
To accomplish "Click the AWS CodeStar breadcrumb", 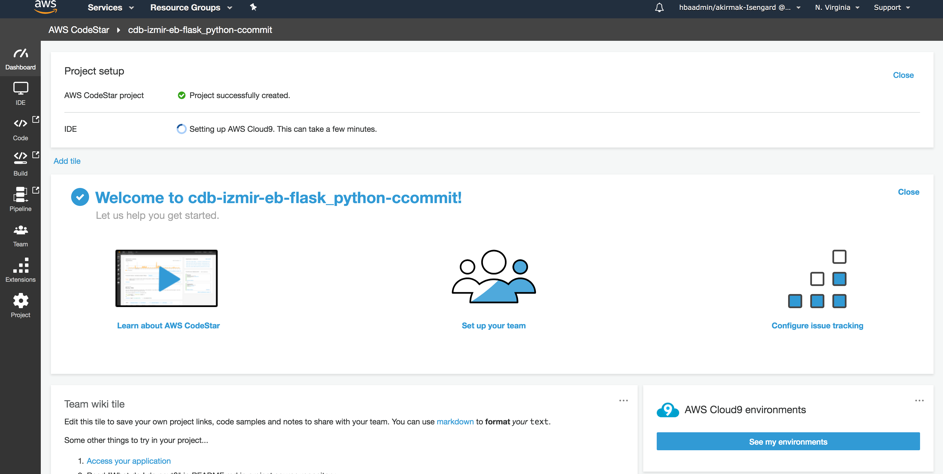I will point(79,29).
